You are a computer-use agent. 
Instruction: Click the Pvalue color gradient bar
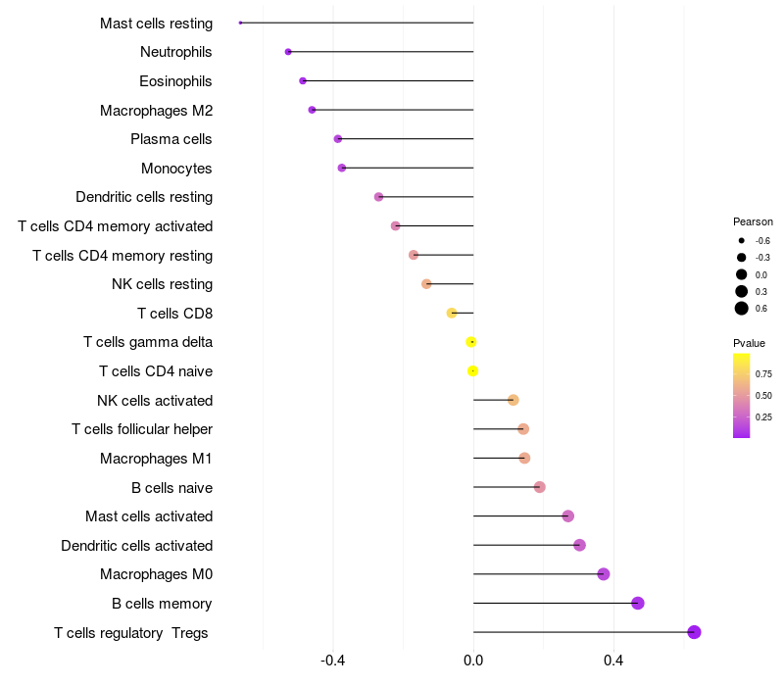[x=742, y=396]
